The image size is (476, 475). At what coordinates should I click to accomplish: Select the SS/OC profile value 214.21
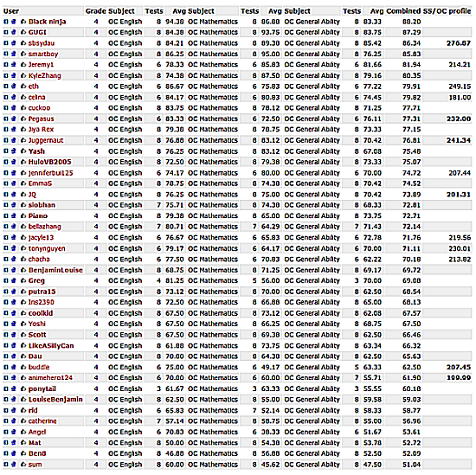pyautogui.click(x=460, y=65)
